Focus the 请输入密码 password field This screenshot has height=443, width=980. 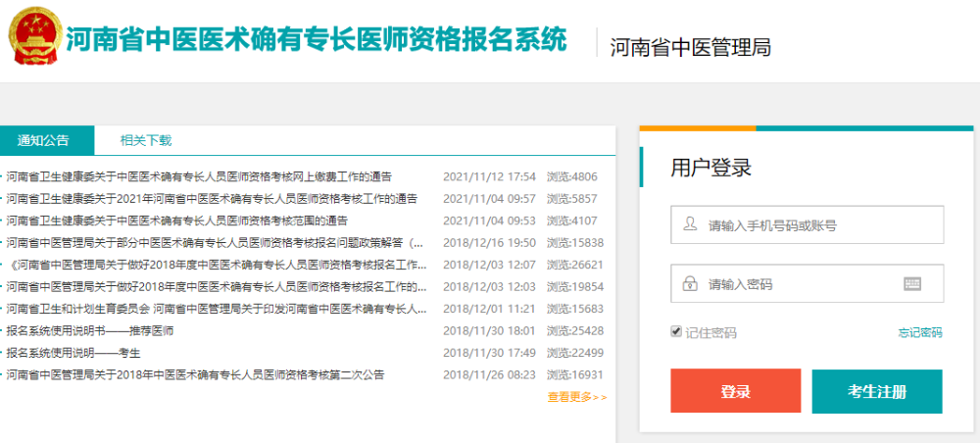pos(799,284)
